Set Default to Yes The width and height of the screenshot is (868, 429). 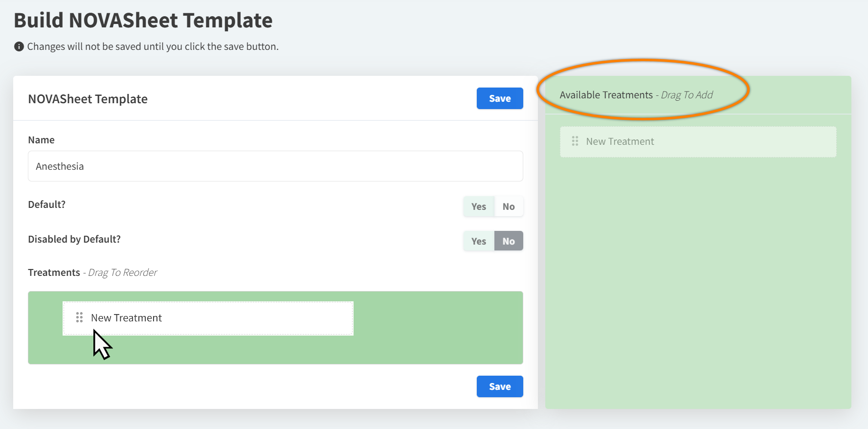pyautogui.click(x=478, y=206)
